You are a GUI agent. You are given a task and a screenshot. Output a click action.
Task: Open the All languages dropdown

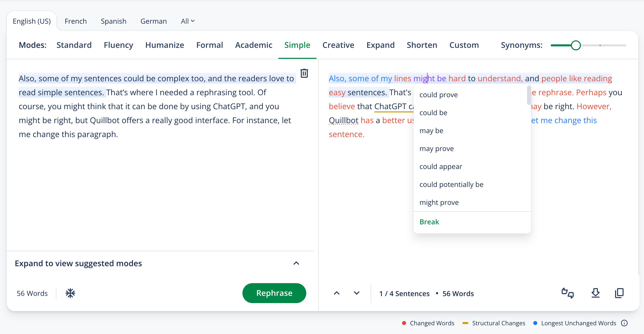pyautogui.click(x=188, y=21)
